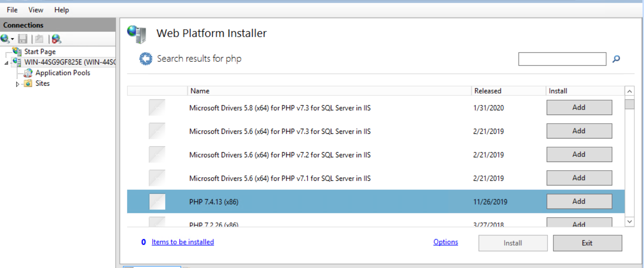644x268 pixels.
Task: Click the Exit button
Action: click(587, 243)
